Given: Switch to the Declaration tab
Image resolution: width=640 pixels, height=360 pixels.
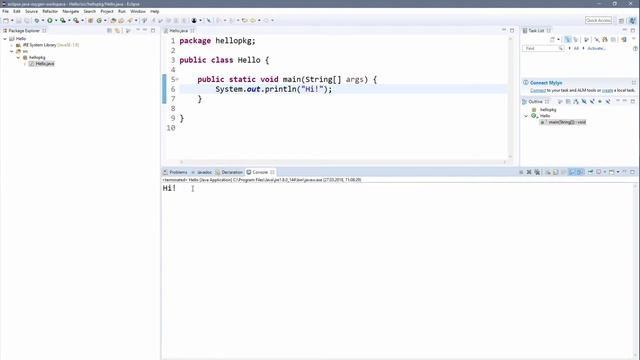Looking at the screenshot, I should [229, 172].
